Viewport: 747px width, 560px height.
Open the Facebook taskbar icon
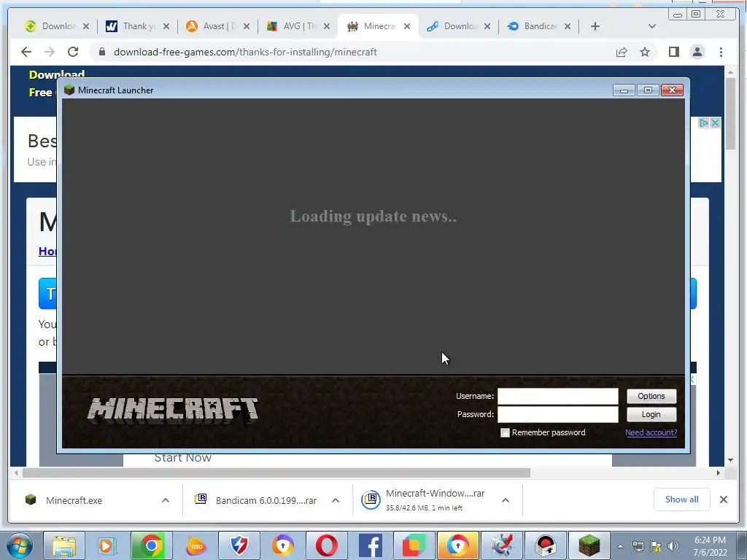coord(370,545)
